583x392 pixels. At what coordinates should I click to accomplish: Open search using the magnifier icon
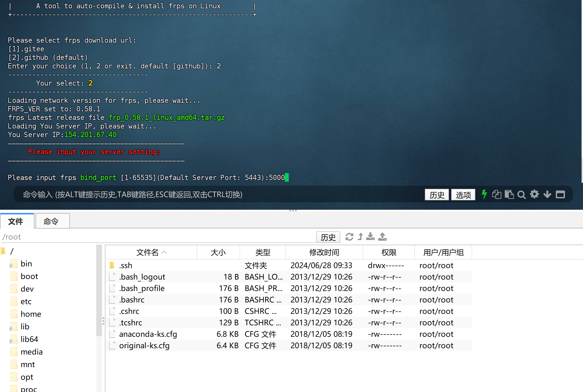[x=522, y=195]
